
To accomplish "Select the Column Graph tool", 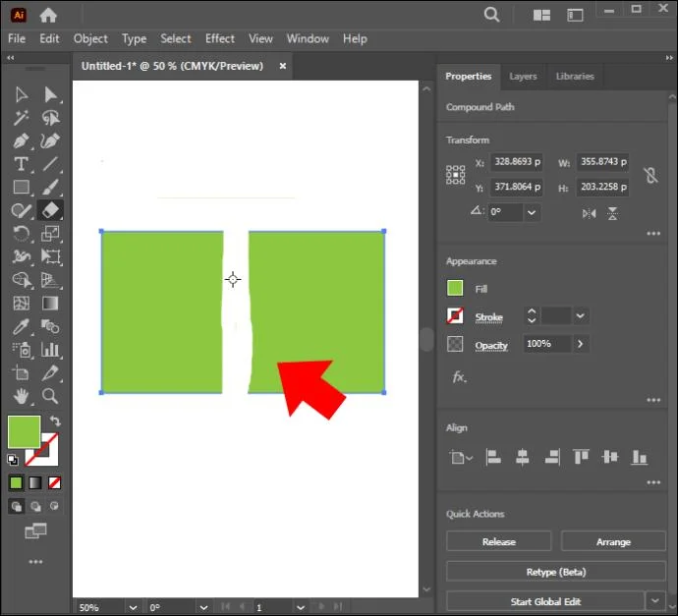I will click(x=50, y=350).
